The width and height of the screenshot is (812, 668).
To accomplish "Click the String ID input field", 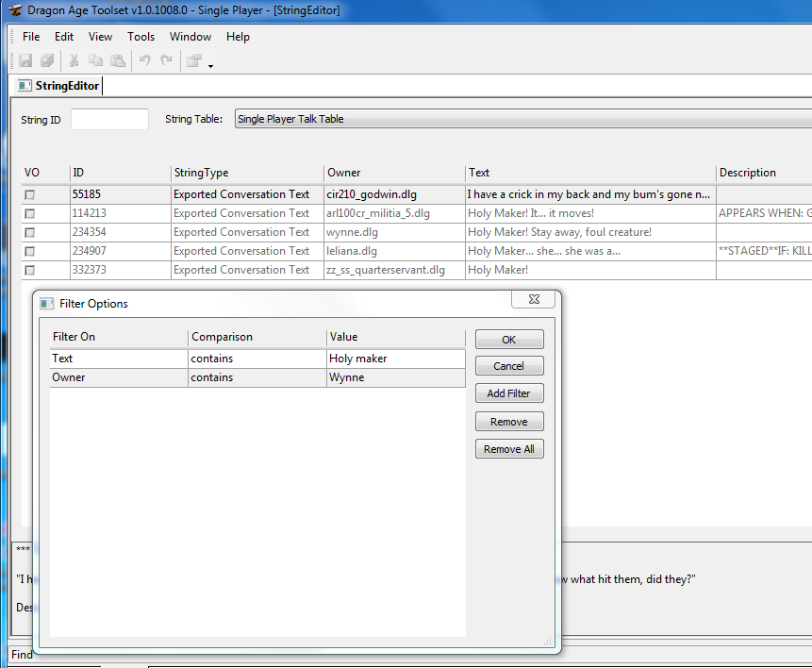I will (109, 120).
